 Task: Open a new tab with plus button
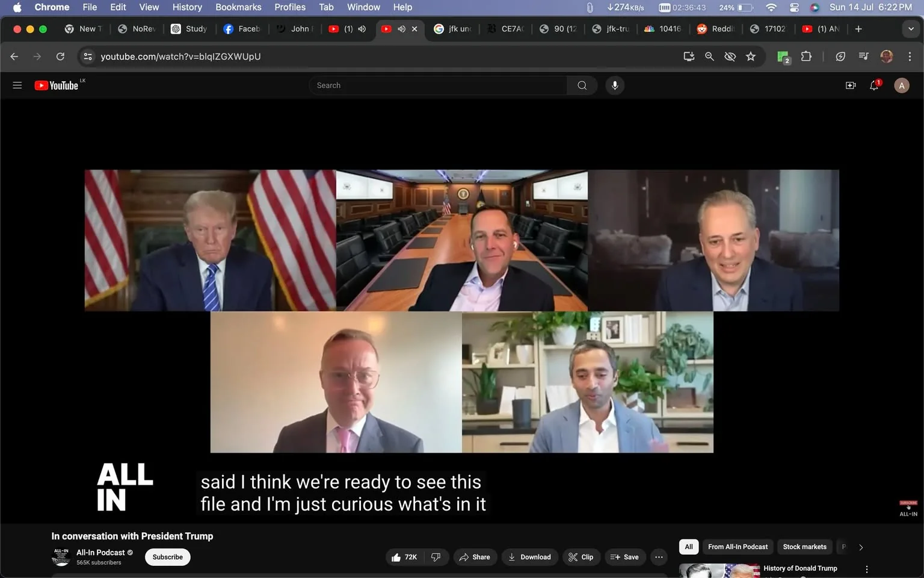coord(858,29)
